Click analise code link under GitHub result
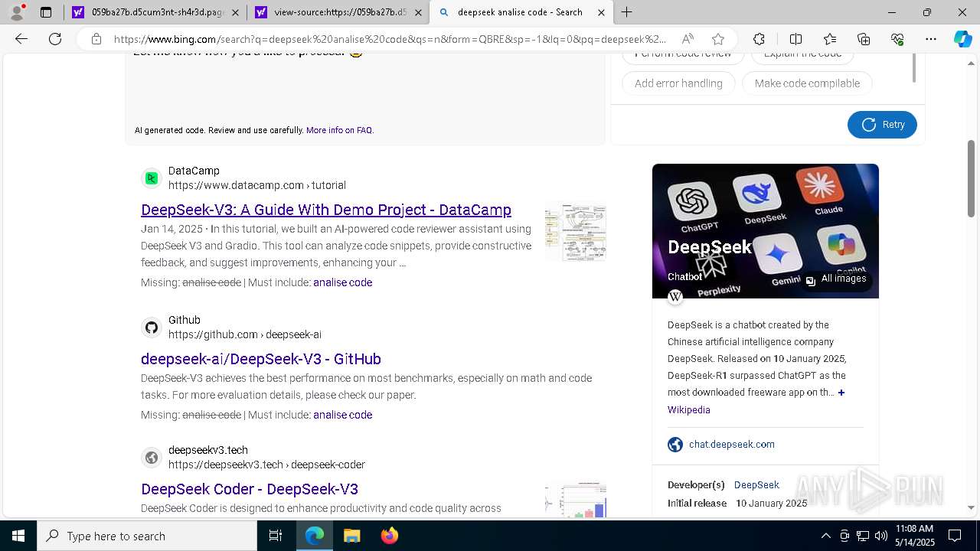Image resolution: width=980 pixels, height=551 pixels. click(x=342, y=415)
